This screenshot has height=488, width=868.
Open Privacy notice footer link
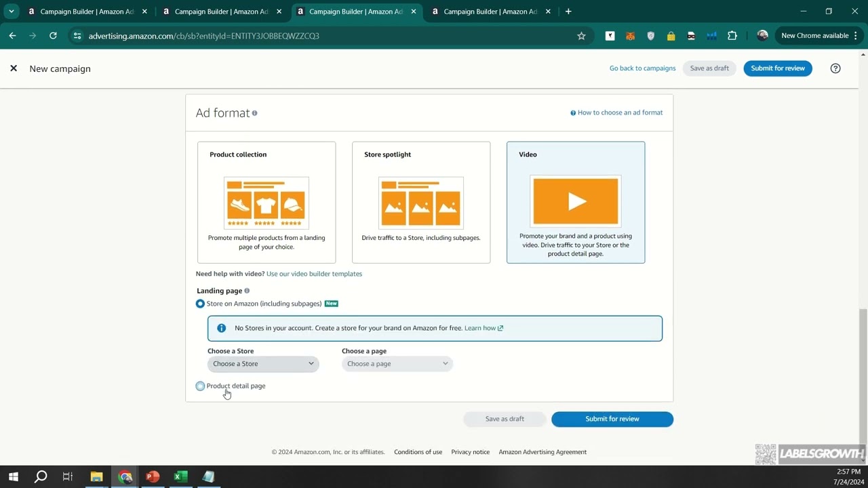470,452
